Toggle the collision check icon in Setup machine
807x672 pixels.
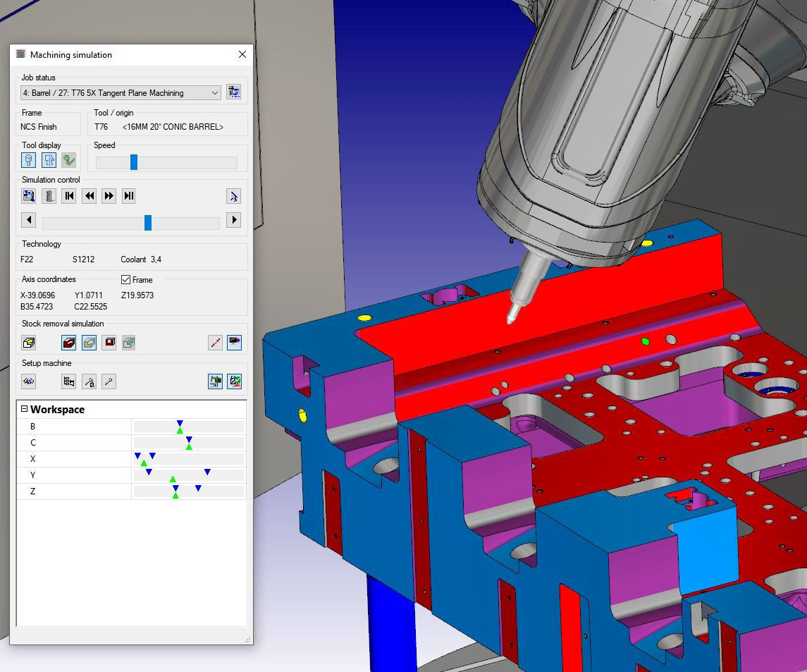234,381
